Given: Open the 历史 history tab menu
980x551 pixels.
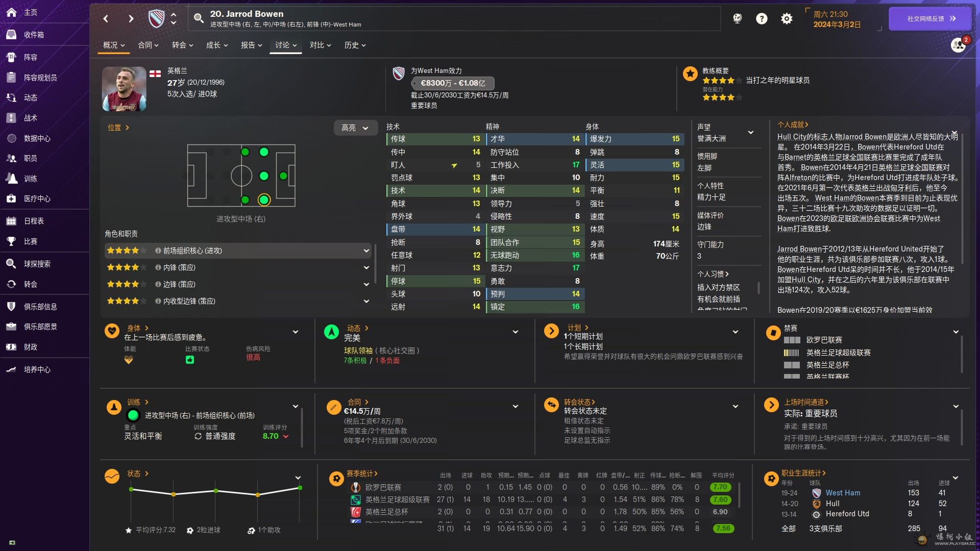Looking at the screenshot, I should click(x=355, y=45).
